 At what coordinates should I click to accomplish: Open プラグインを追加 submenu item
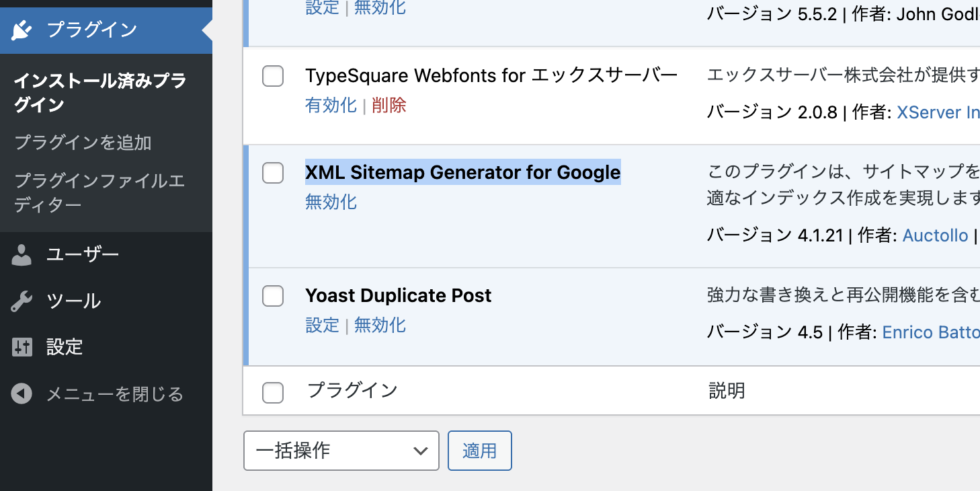pos(83,143)
